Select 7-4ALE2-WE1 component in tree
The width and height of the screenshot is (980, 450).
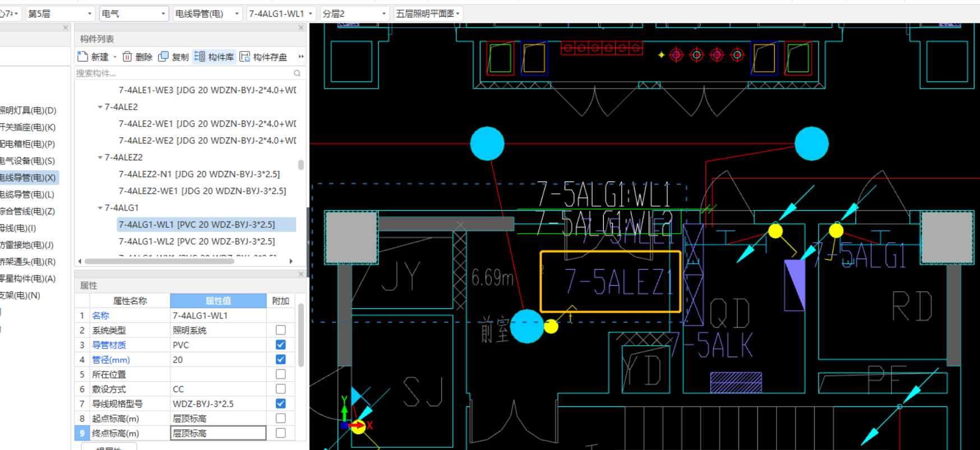click(x=207, y=123)
